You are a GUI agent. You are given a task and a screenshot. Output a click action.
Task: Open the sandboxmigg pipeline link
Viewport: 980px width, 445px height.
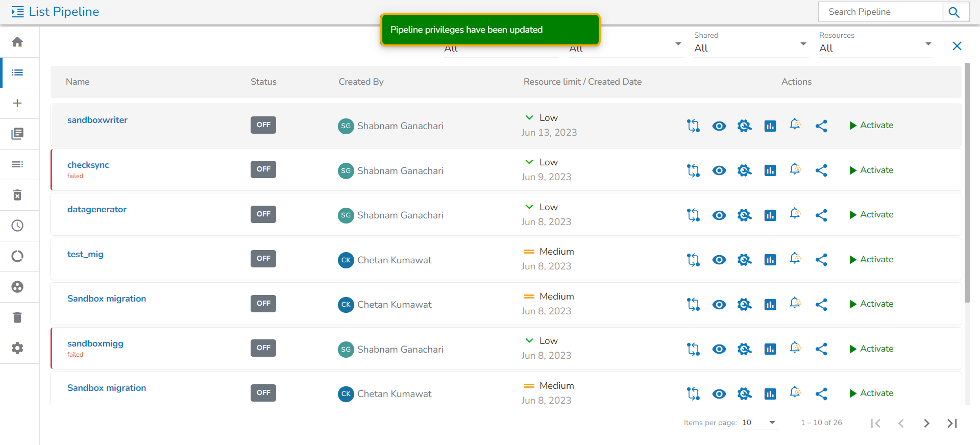point(95,343)
